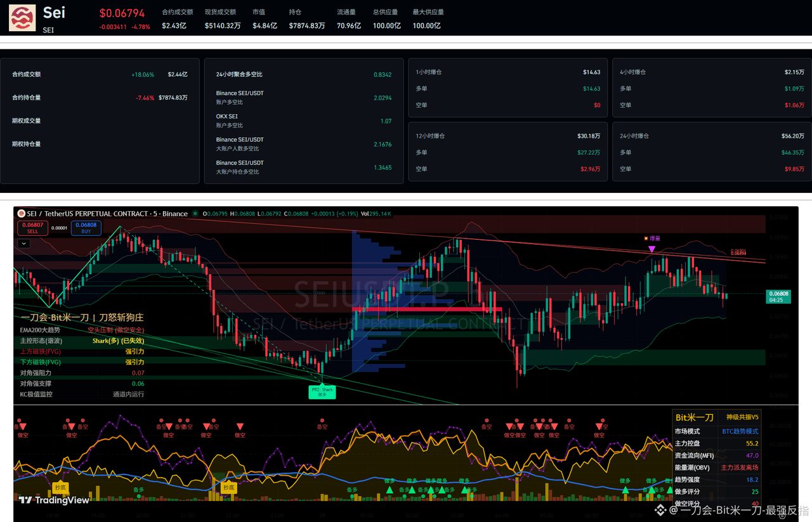The image size is (812, 522).
Task: Click the 神级共振V5 table header
Action: coord(742,417)
